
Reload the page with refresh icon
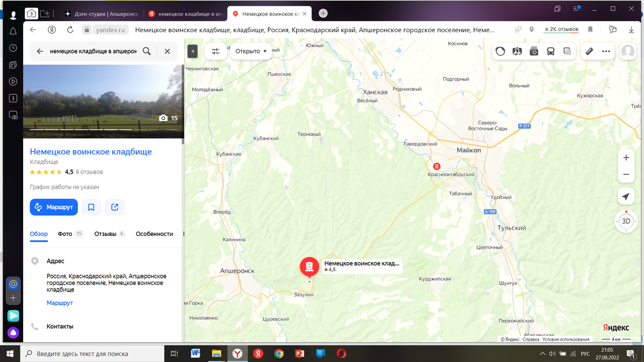click(x=70, y=30)
